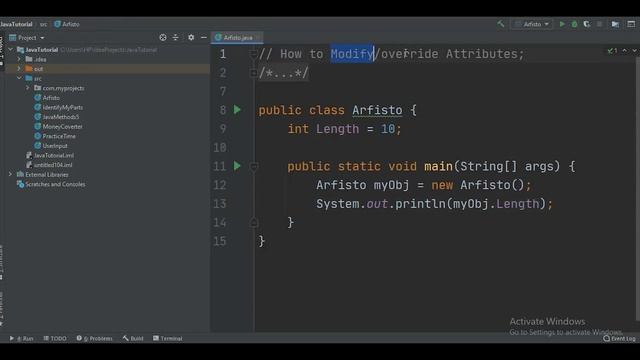Click the class name Arfisto on line 8
640x360 pixels.
click(x=377, y=110)
